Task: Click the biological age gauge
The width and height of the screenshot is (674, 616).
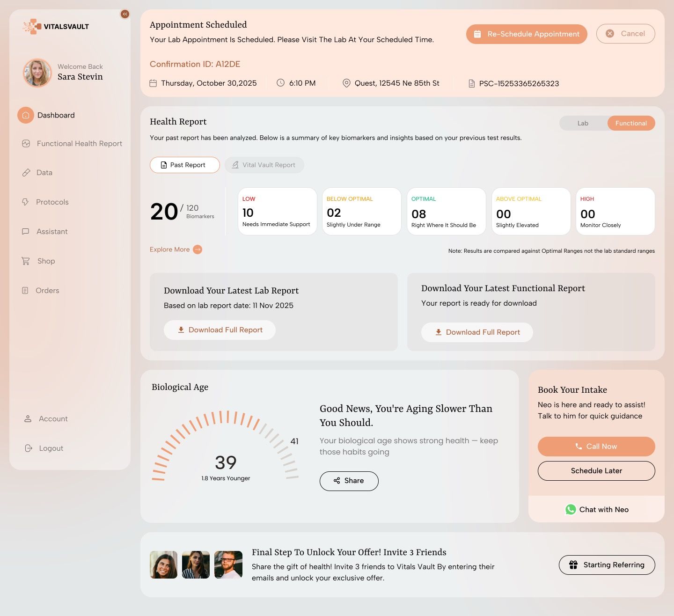Action: (x=226, y=447)
